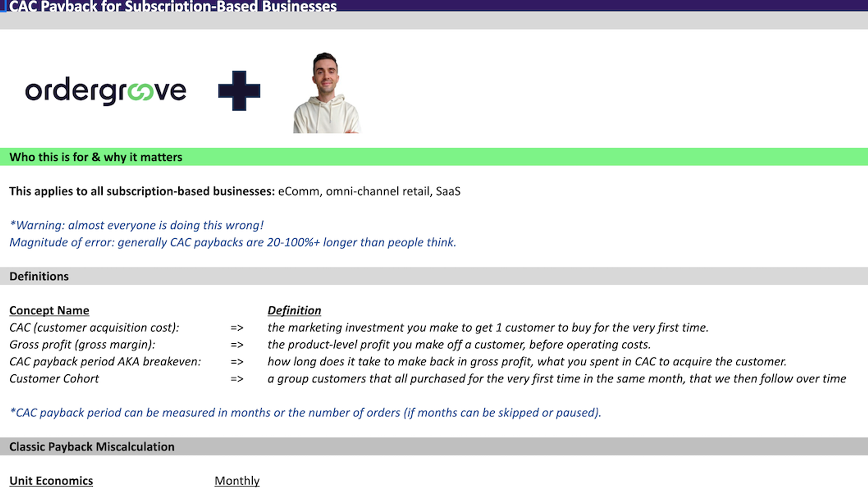This screenshot has width=868, height=488.
Task: Select the 'Magnitude of error' line
Action: pyautogui.click(x=233, y=242)
